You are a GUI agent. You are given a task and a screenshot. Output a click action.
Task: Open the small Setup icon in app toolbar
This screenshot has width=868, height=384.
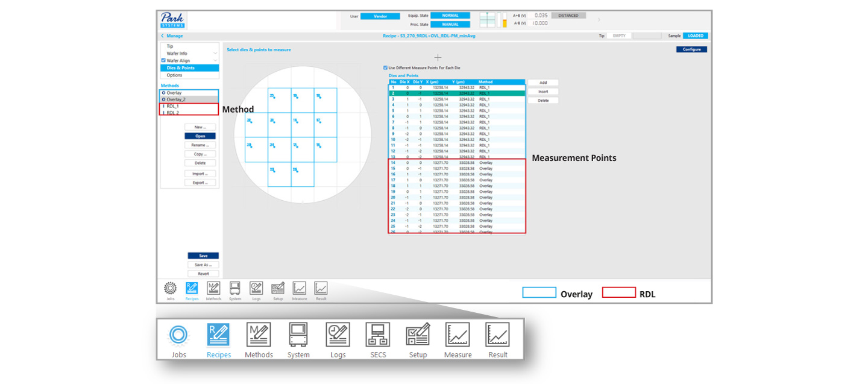(278, 288)
